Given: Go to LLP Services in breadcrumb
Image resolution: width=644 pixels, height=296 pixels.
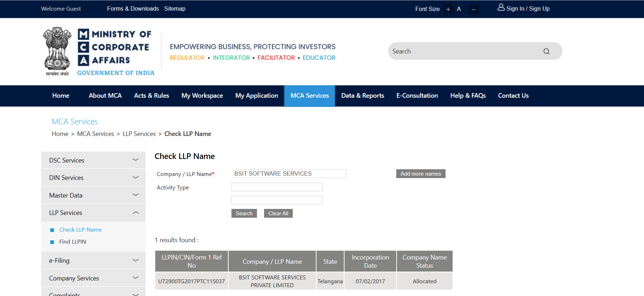Looking at the screenshot, I should click(139, 134).
